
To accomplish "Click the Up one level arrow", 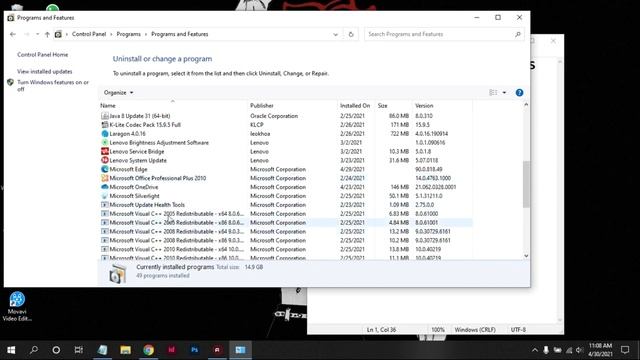I will 47,34.
